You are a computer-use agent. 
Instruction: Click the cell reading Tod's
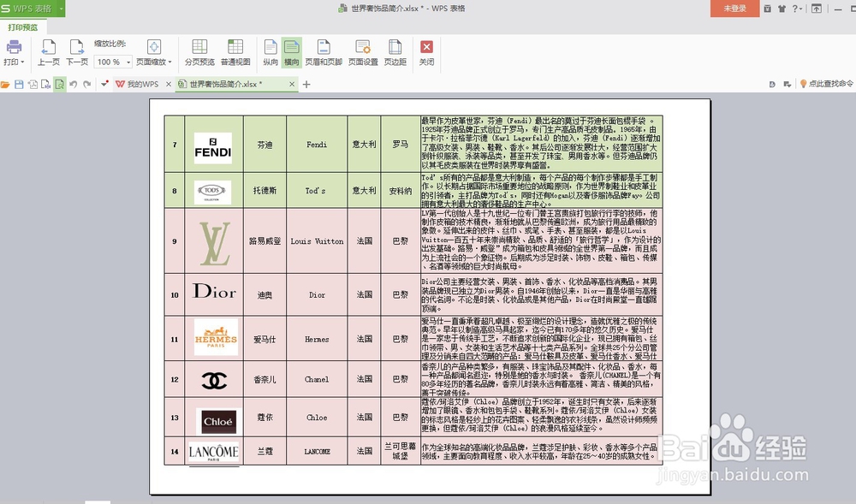[317, 190]
